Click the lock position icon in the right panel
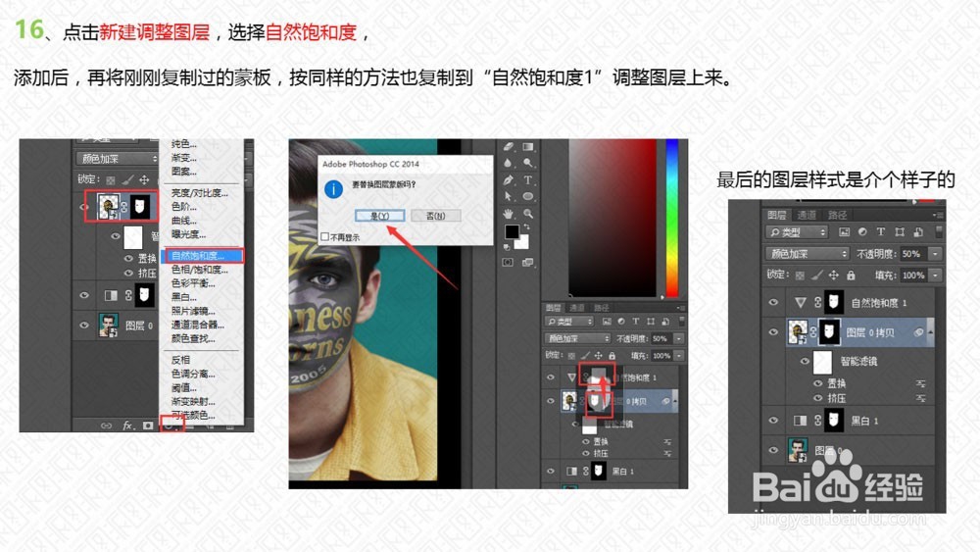This screenshot has height=552, width=980. pyautogui.click(x=834, y=276)
